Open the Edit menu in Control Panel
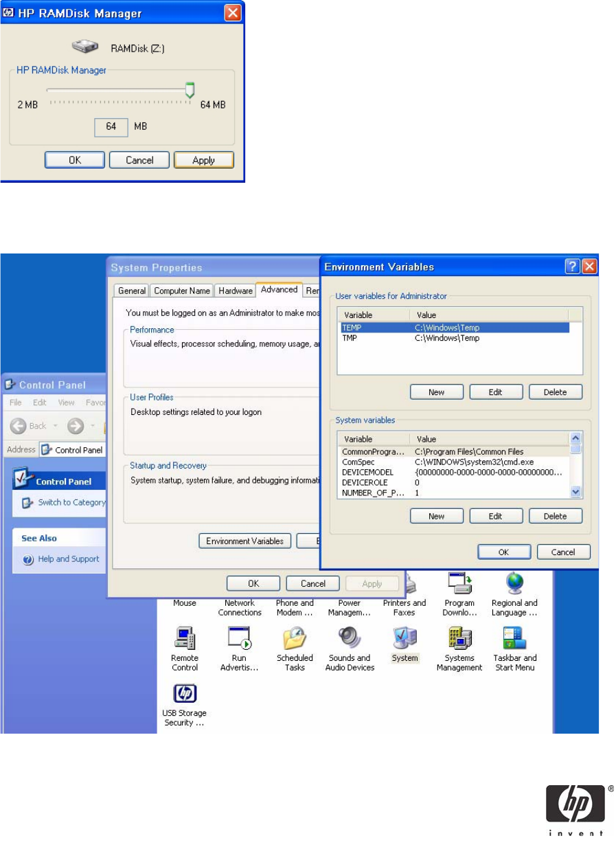The width and height of the screenshot is (616, 847). point(40,403)
